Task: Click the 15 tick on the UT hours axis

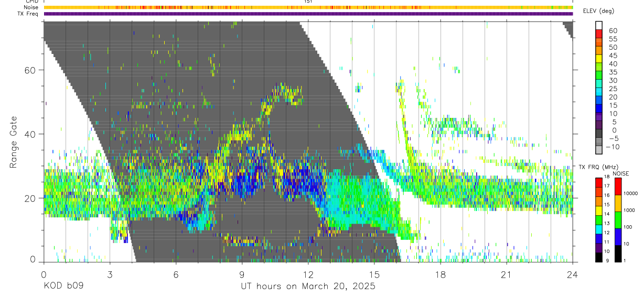Action: pyautogui.click(x=374, y=274)
